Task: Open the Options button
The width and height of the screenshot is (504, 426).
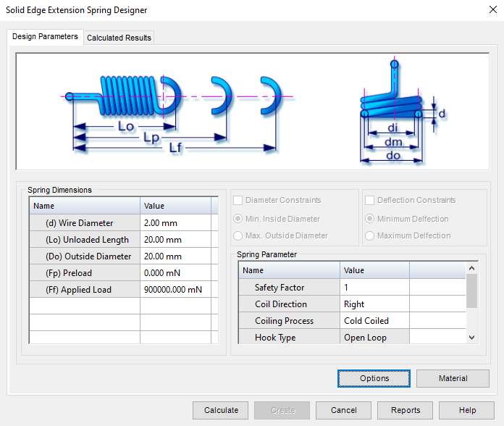Action: 374,378
